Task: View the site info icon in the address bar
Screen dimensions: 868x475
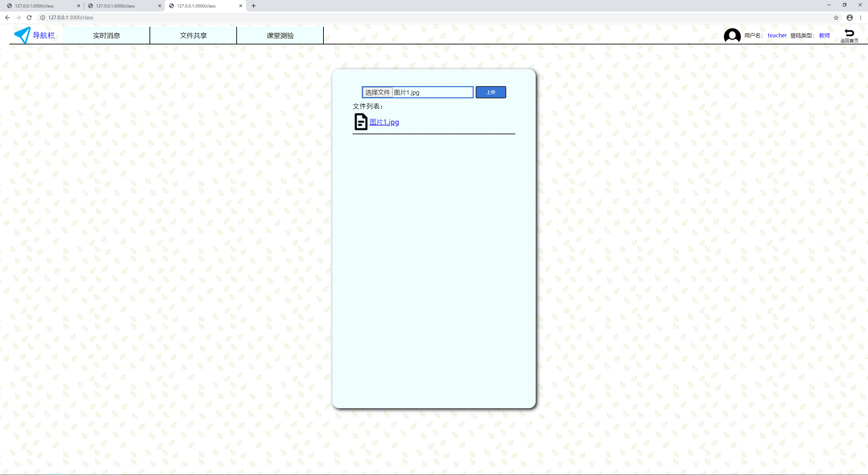Action: click(43, 18)
